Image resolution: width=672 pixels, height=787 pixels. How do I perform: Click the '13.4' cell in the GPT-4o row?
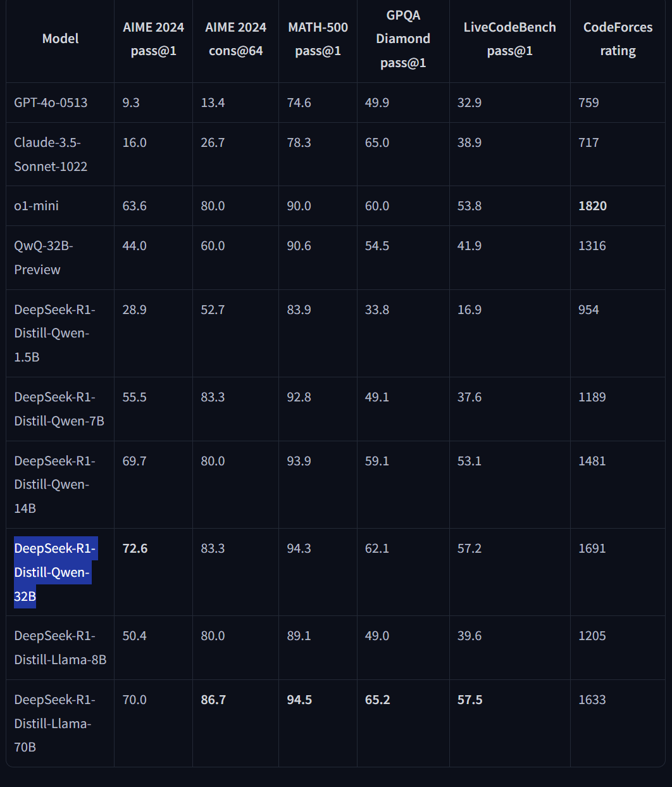[213, 103]
